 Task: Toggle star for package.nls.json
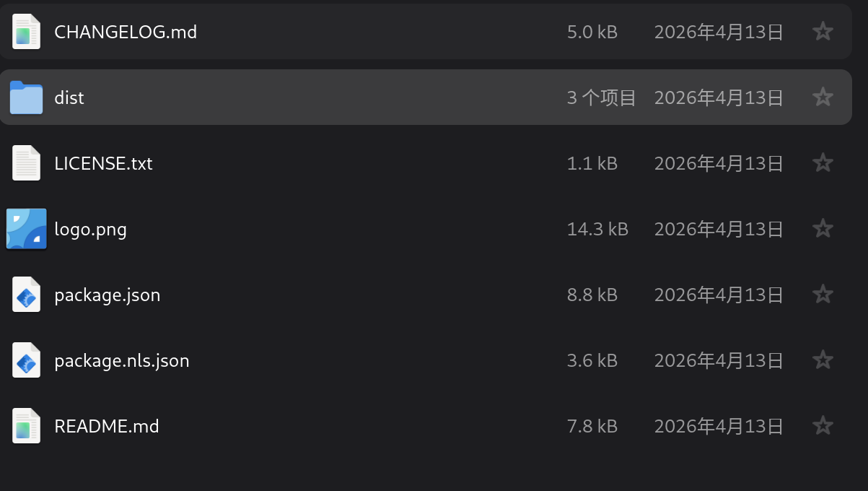tap(823, 360)
